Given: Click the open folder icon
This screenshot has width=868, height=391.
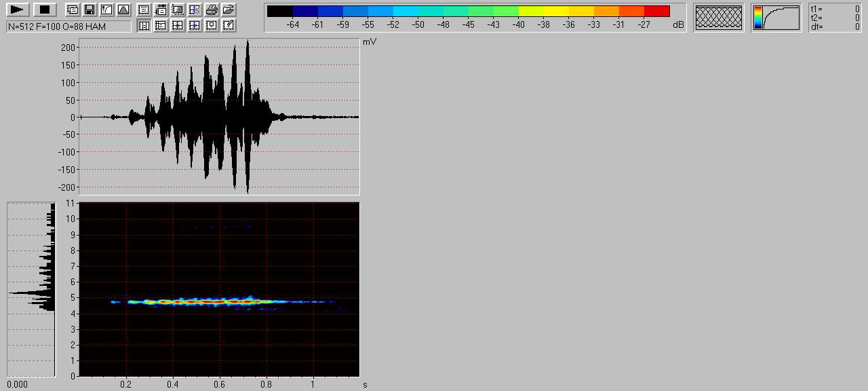Looking at the screenshot, I should (229, 10).
